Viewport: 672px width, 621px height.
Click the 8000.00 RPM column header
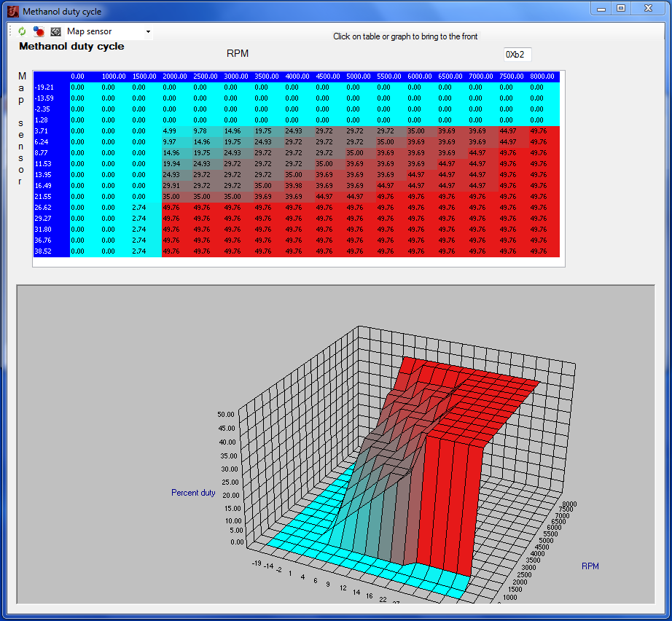(542, 77)
